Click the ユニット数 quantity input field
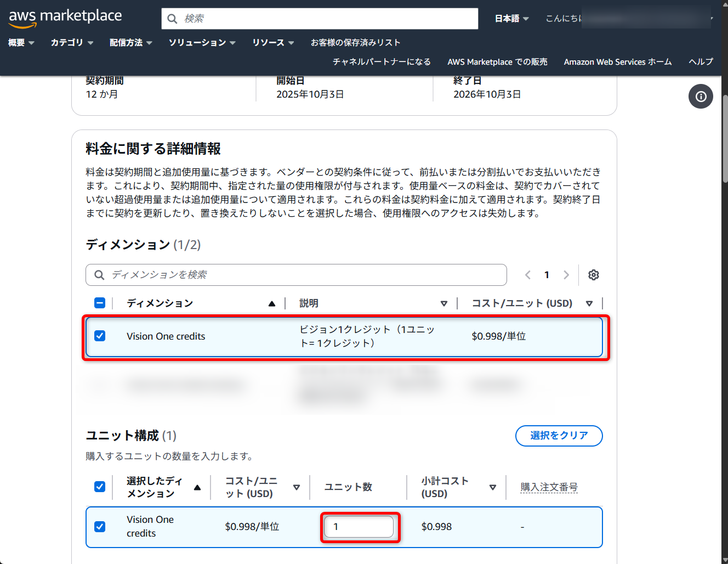728x564 pixels. (x=359, y=527)
